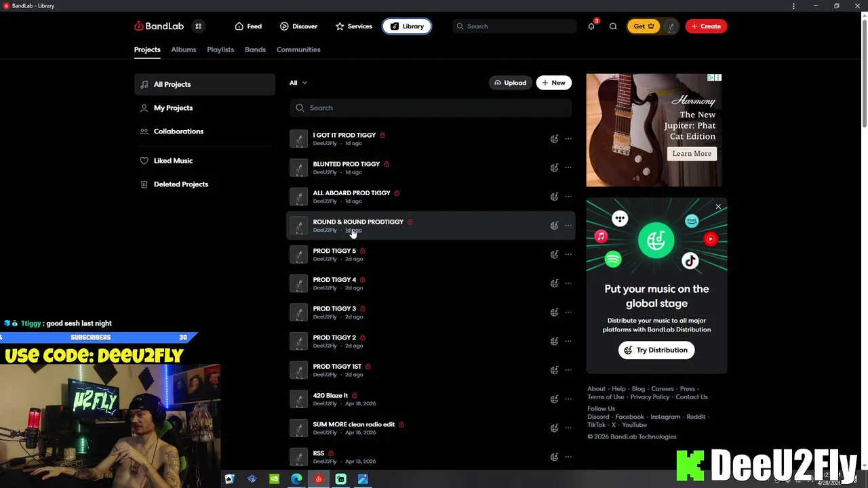The image size is (868, 488).
Task: Select the Library nav item
Action: tap(407, 26)
